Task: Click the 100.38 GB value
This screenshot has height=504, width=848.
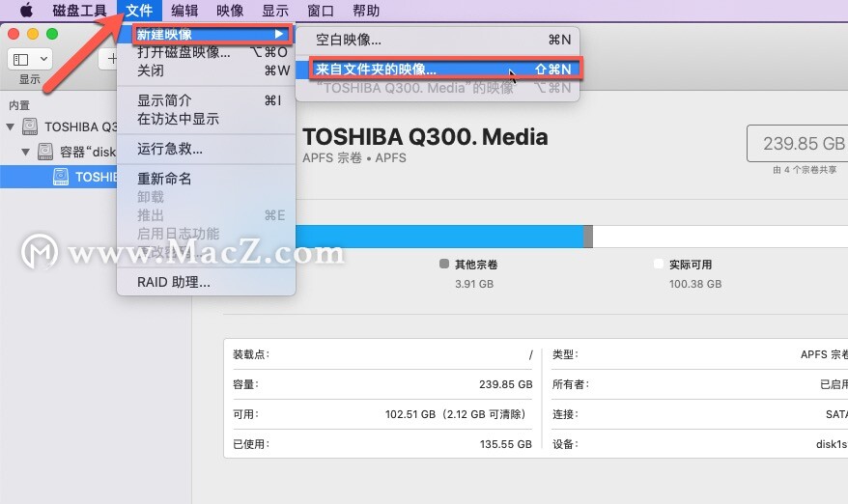Action: tap(695, 284)
